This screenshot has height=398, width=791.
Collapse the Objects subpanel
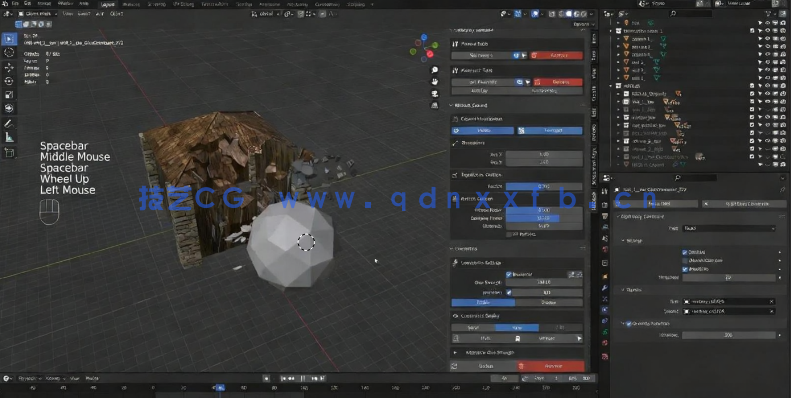click(x=623, y=290)
